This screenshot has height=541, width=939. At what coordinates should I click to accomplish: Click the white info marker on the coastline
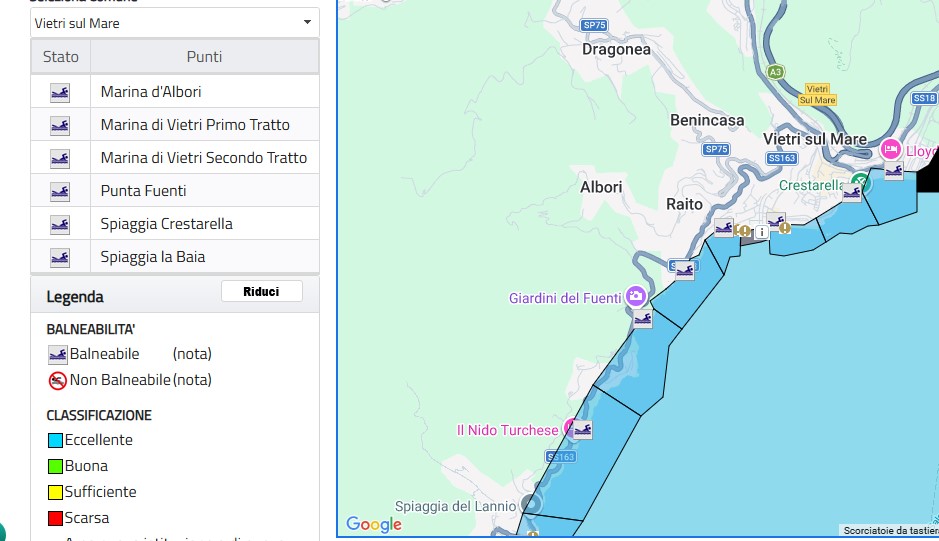pos(761,232)
